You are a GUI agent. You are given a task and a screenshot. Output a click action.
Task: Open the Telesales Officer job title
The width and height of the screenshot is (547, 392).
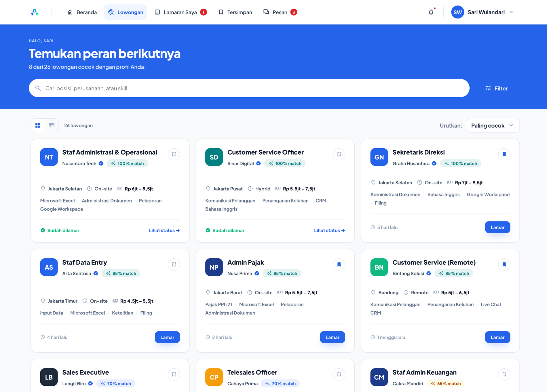pos(252,372)
